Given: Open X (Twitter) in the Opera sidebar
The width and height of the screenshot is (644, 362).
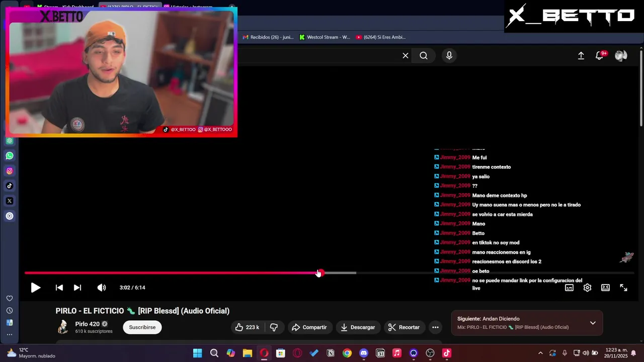Looking at the screenshot, I should click(10, 201).
